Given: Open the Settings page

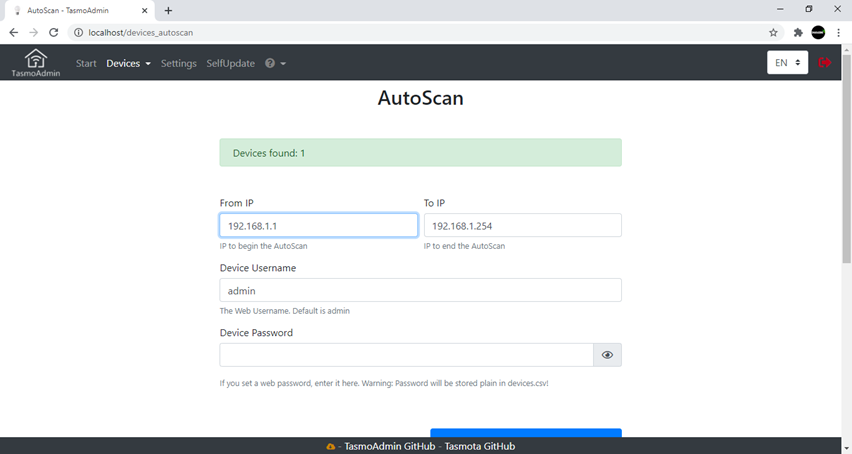Looking at the screenshot, I should 179,64.
